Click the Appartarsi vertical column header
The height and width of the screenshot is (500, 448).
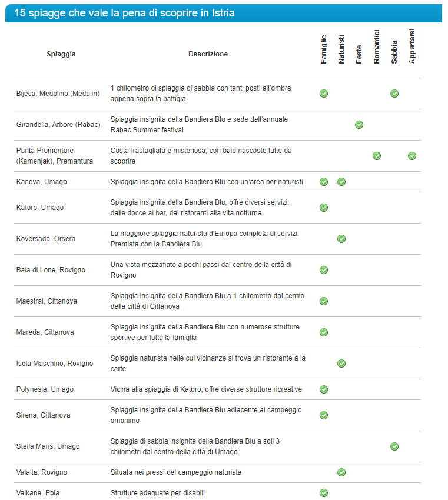click(x=412, y=46)
